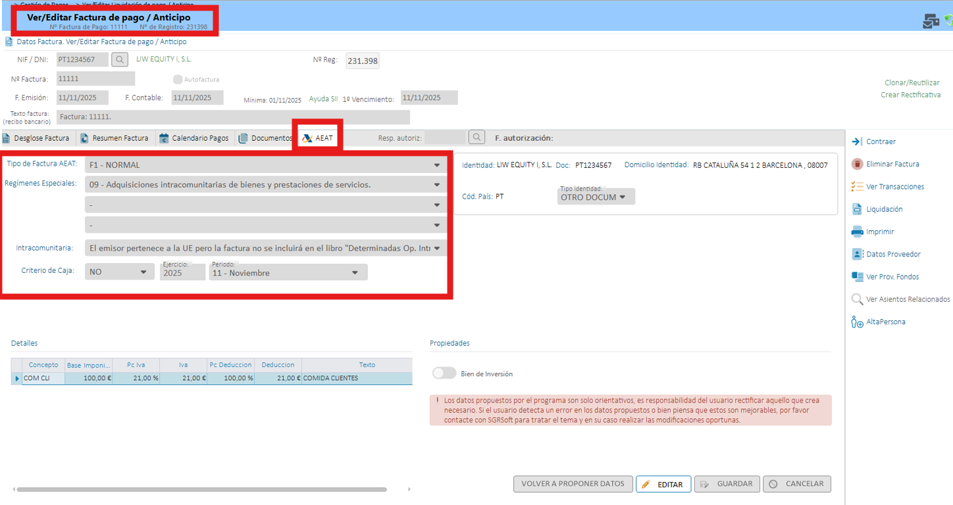This screenshot has width=953, height=505.
Task: Click the horizontal scrollbar under Detalles table
Action: coord(201,489)
